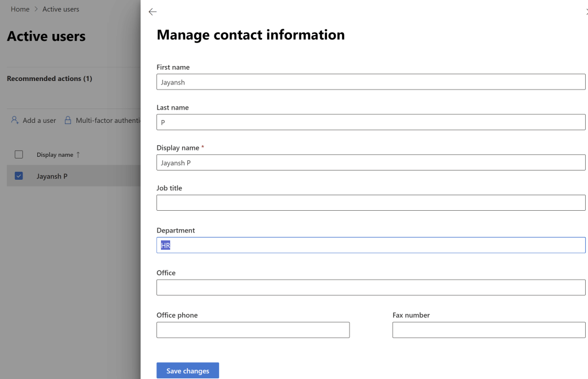Click the Office phone input box
The image size is (588, 379).
[x=253, y=330]
